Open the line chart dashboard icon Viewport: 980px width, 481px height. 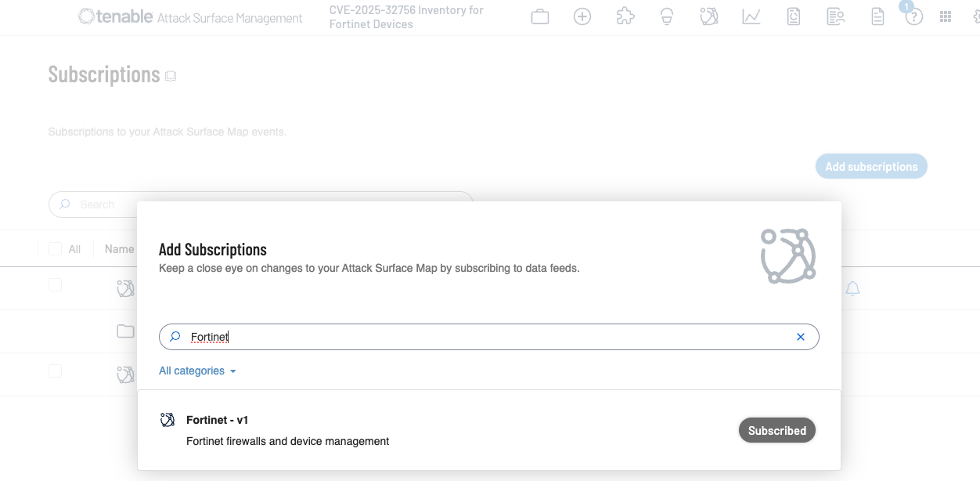[x=751, y=16]
